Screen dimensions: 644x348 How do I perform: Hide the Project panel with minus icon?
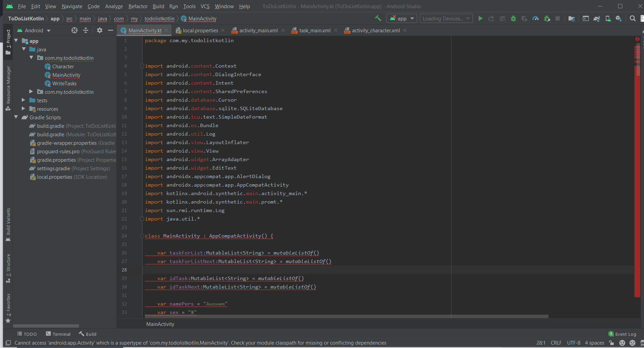110,30
